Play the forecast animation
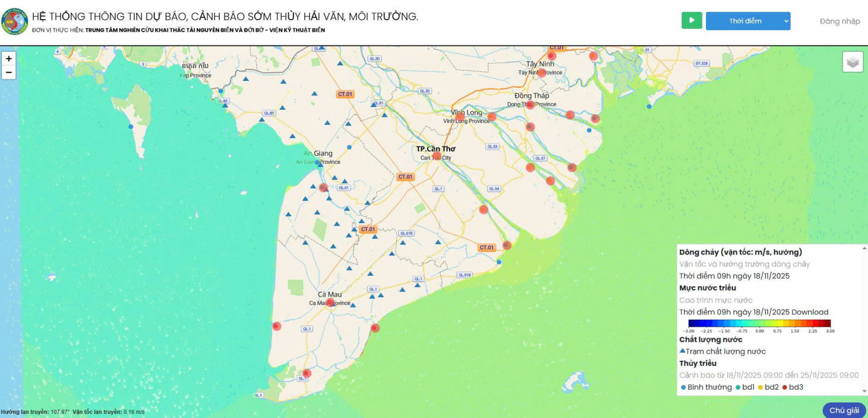This screenshot has height=418, width=868. coord(692,20)
